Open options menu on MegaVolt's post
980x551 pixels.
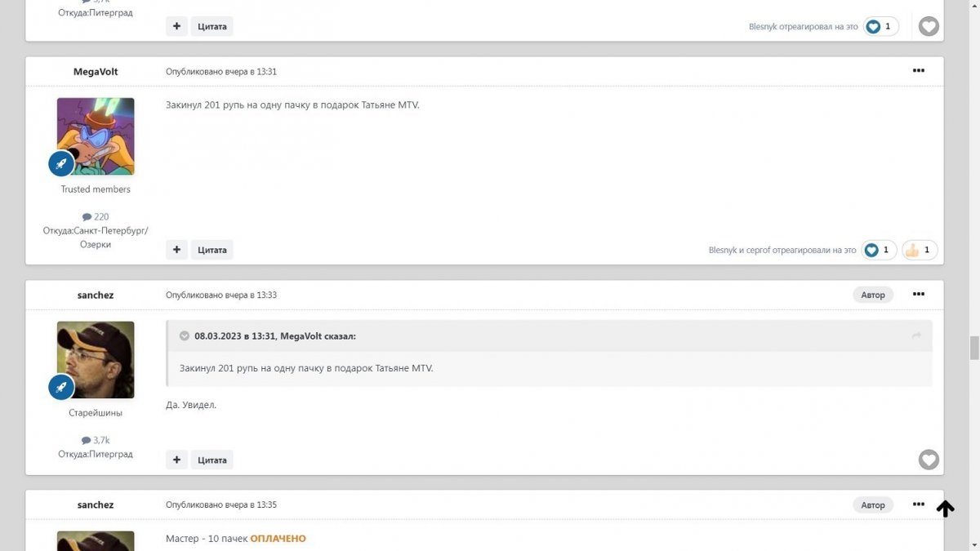coord(919,71)
